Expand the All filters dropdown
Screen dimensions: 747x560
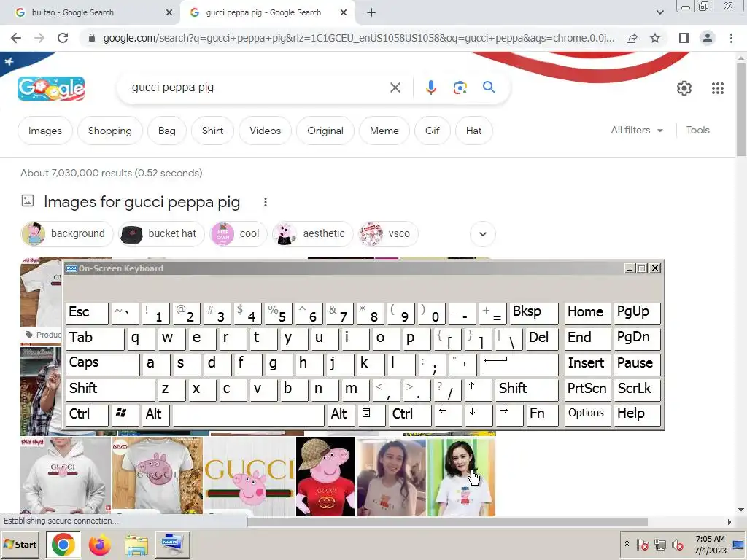(637, 130)
